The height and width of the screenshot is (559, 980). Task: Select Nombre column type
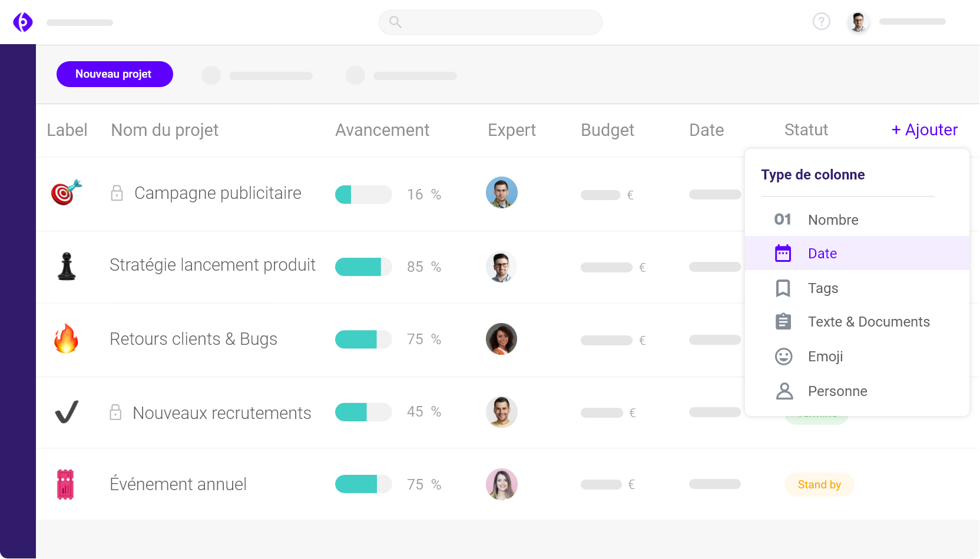(833, 220)
